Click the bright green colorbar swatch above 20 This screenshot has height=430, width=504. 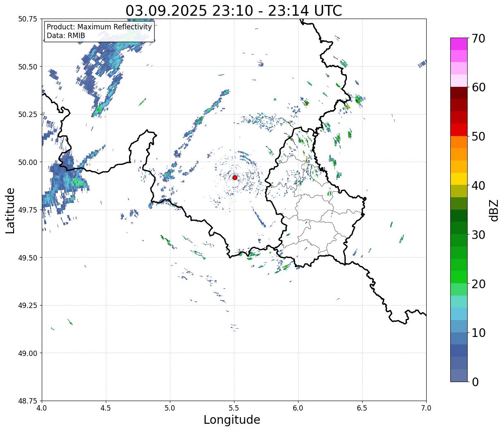tap(459, 277)
